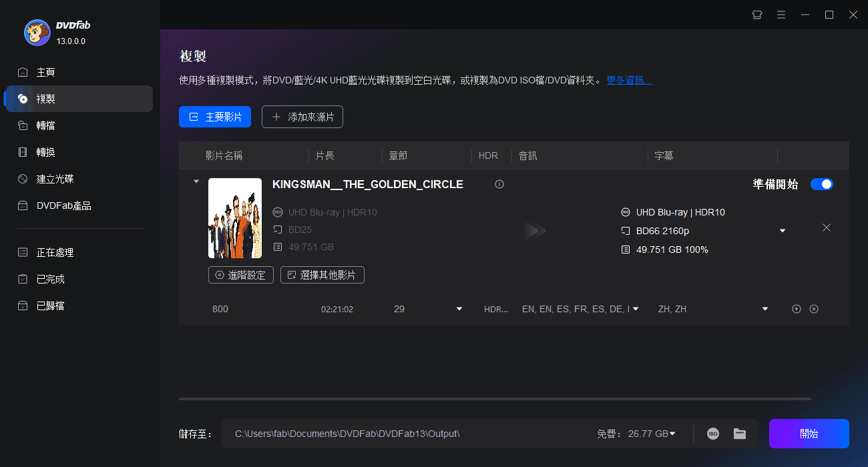Click output UHD Blu-ray | HDR10 label
Image resolution: width=868 pixels, height=467 pixels.
[x=680, y=212]
